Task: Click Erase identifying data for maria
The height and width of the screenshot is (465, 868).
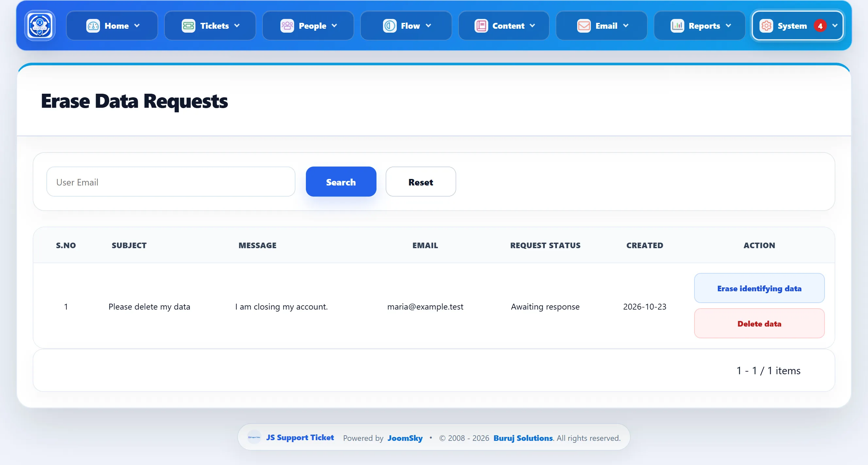Action: 759,288
